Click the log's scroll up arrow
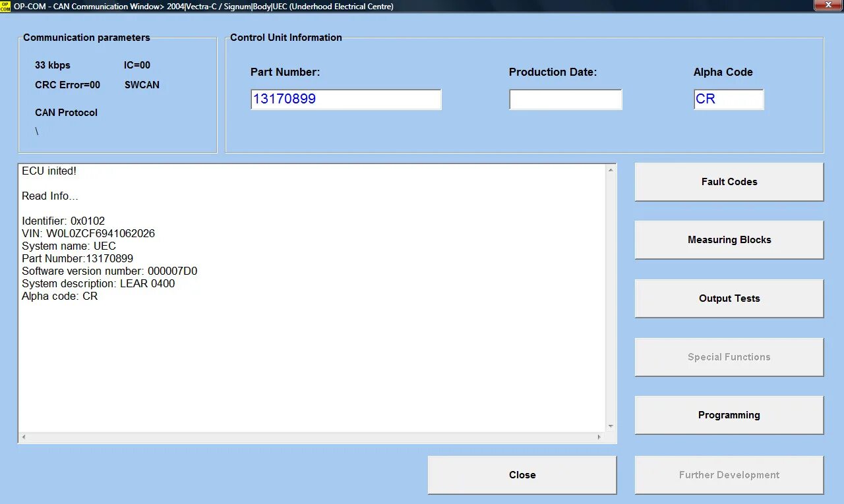Image resolution: width=844 pixels, height=504 pixels. [x=611, y=170]
